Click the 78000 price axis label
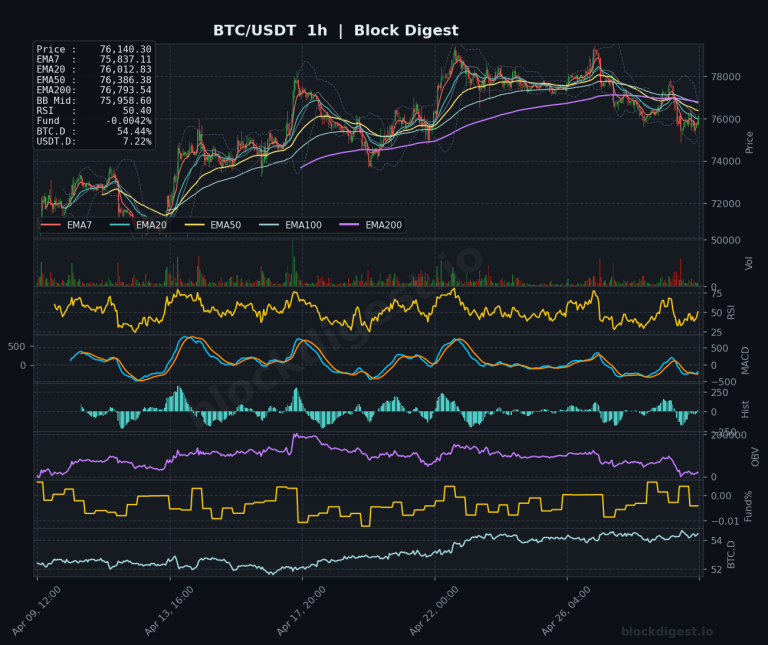The height and width of the screenshot is (645, 768). click(725, 77)
